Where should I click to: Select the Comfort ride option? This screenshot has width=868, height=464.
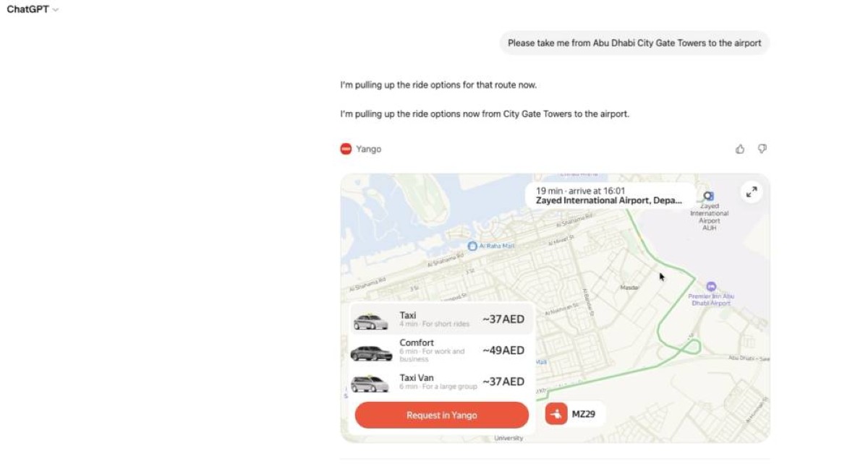click(x=441, y=351)
